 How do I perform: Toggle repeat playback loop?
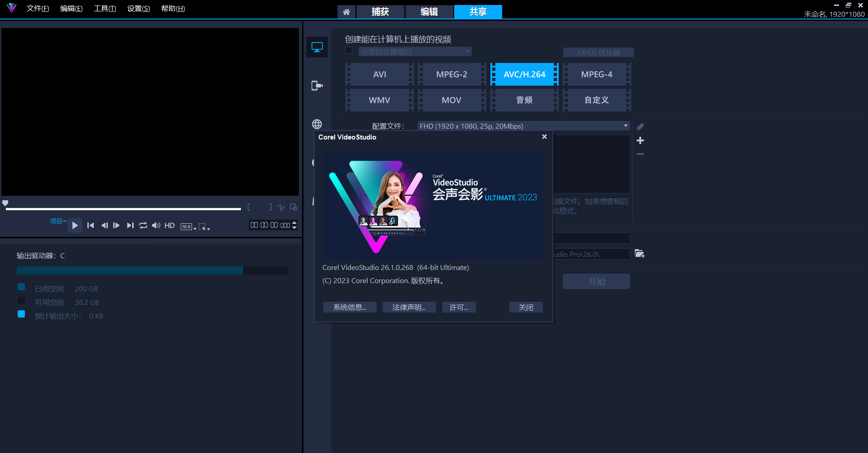click(143, 225)
